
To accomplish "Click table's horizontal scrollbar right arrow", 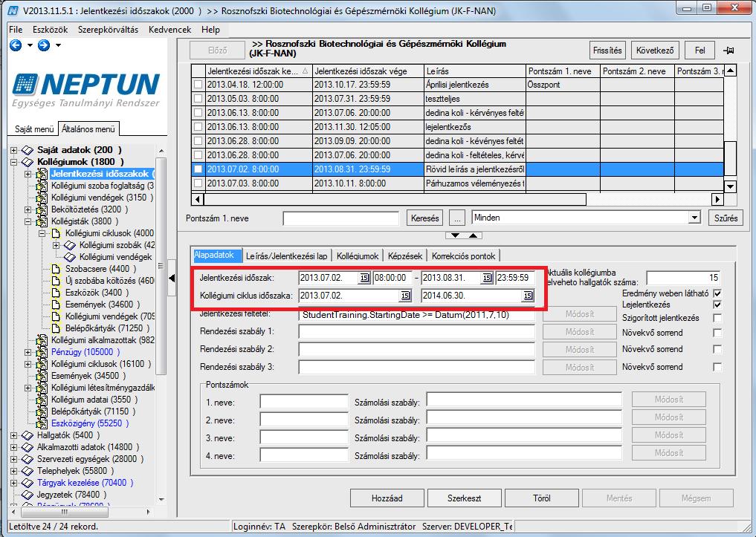I will point(718,199).
